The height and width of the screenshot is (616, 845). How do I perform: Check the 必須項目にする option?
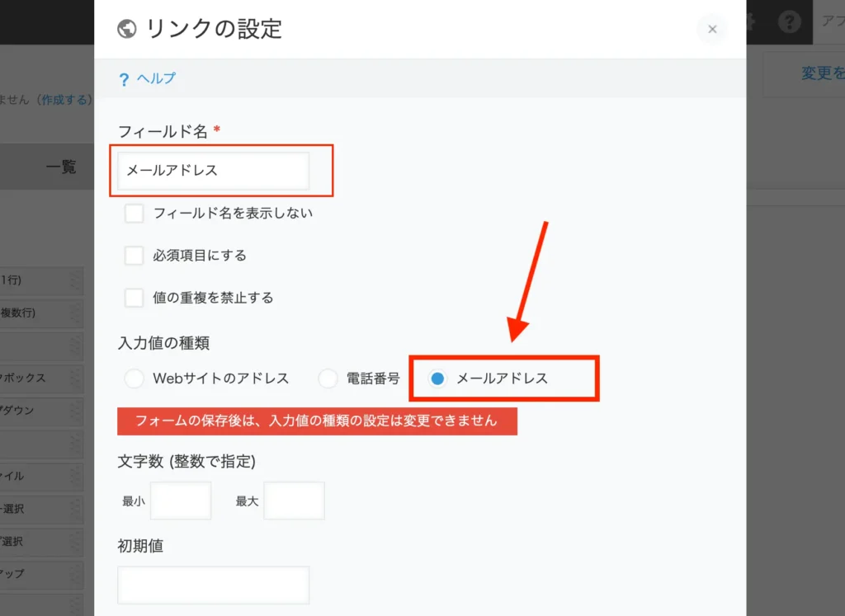coord(134,255)
